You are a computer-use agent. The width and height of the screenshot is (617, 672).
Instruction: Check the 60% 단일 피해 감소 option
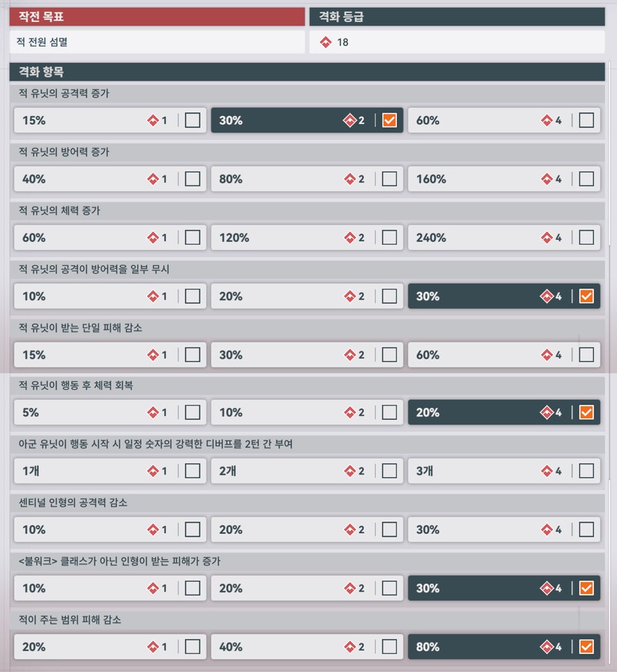click(586, 355)
